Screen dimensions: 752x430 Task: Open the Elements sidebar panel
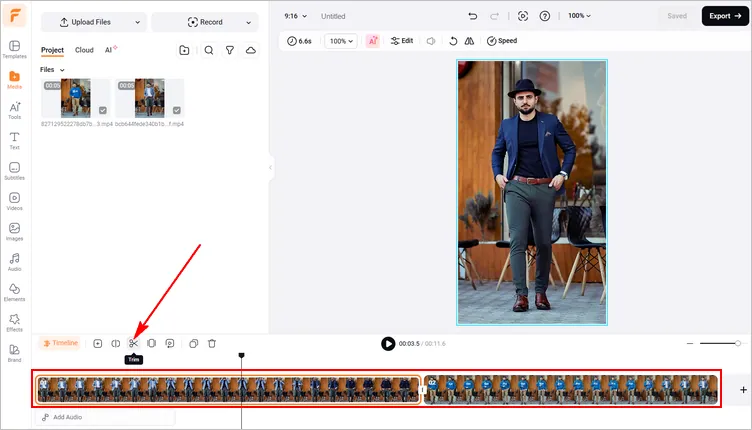(x=14, y=292)
